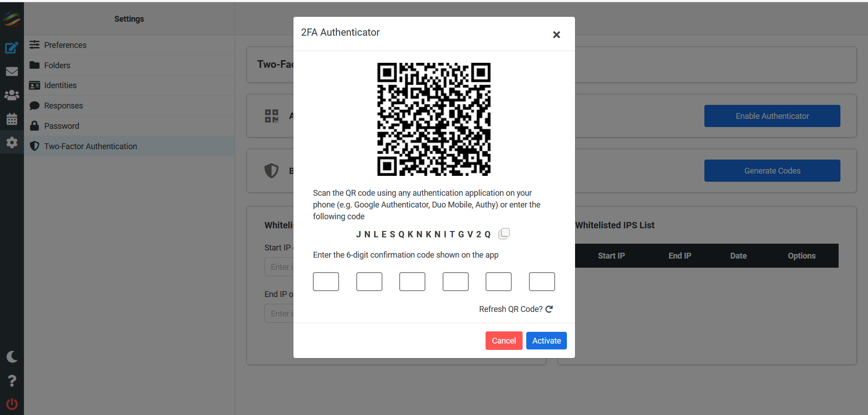Click the settings gear icon
The image size is (868, 415).
12,143
